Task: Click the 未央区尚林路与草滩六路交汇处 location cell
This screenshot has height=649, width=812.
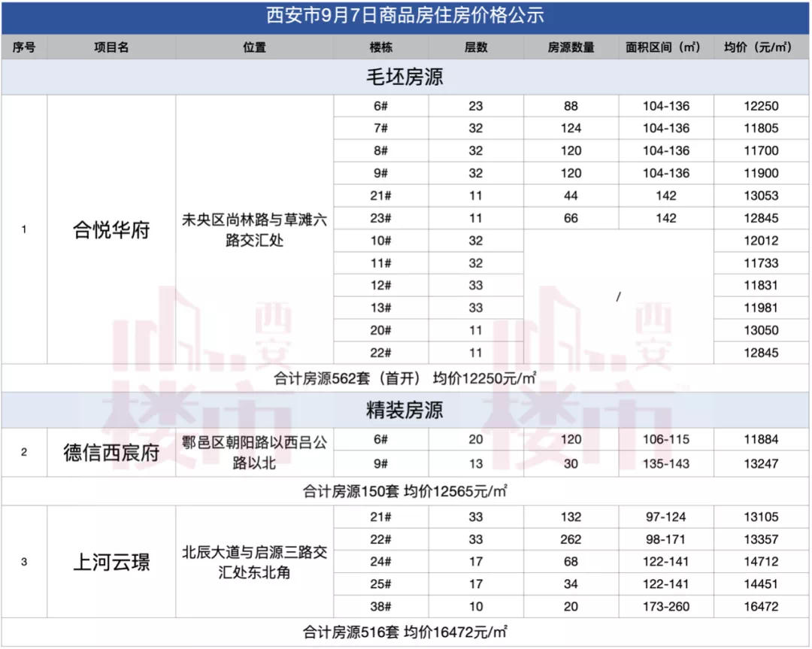Action: 254,230
